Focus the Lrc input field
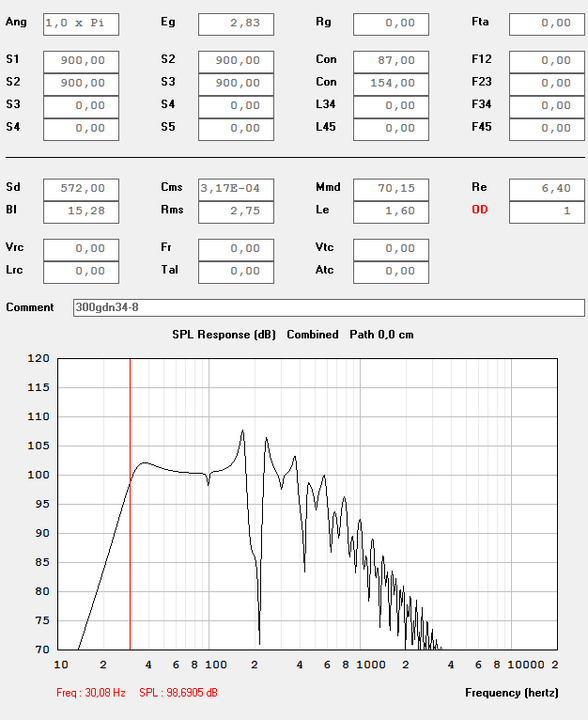Screen dimensions: 588x720 click(81, 273)
